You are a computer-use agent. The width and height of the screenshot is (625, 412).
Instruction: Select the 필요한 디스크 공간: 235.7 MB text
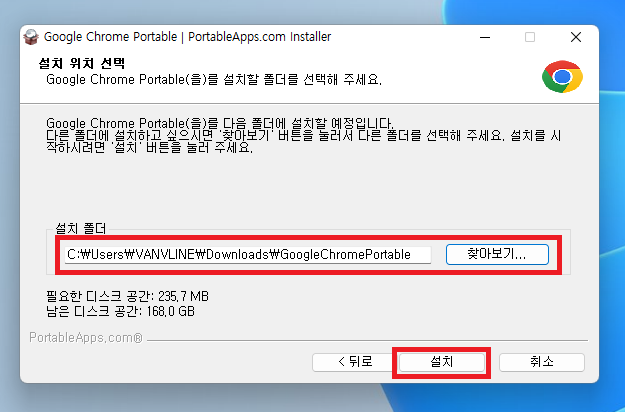[128, 296]
